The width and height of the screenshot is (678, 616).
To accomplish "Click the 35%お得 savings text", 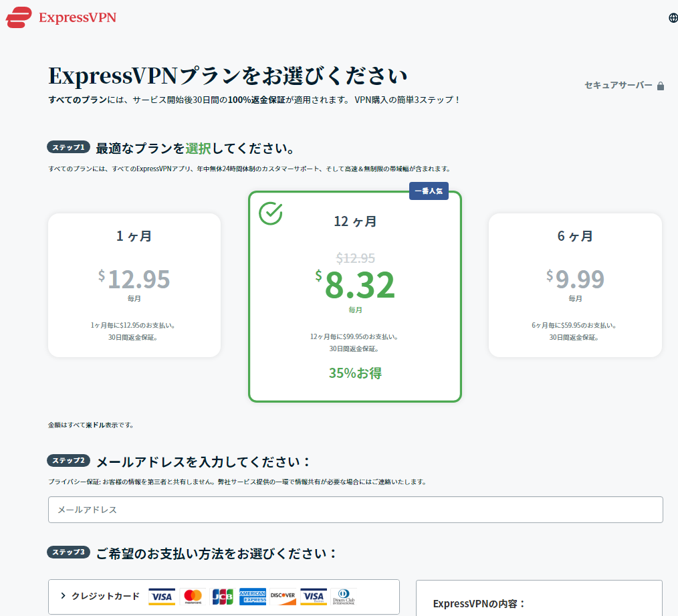I will coord(356,373).
